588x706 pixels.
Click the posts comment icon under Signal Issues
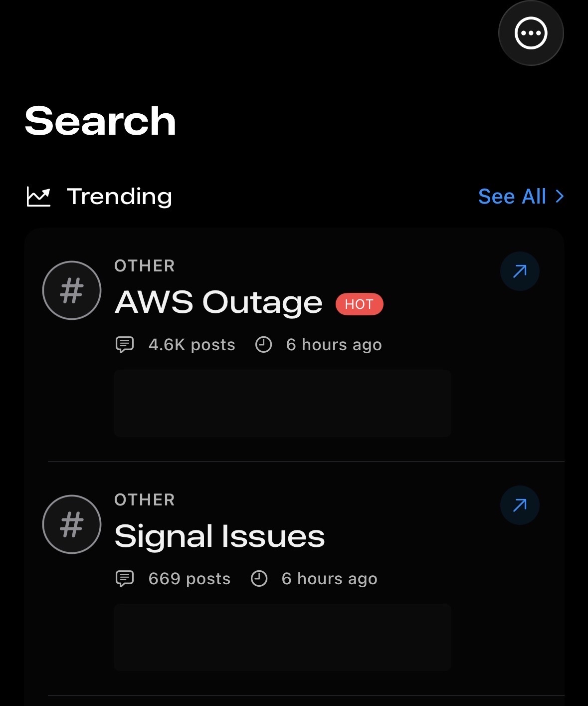(x=125, y=578)
